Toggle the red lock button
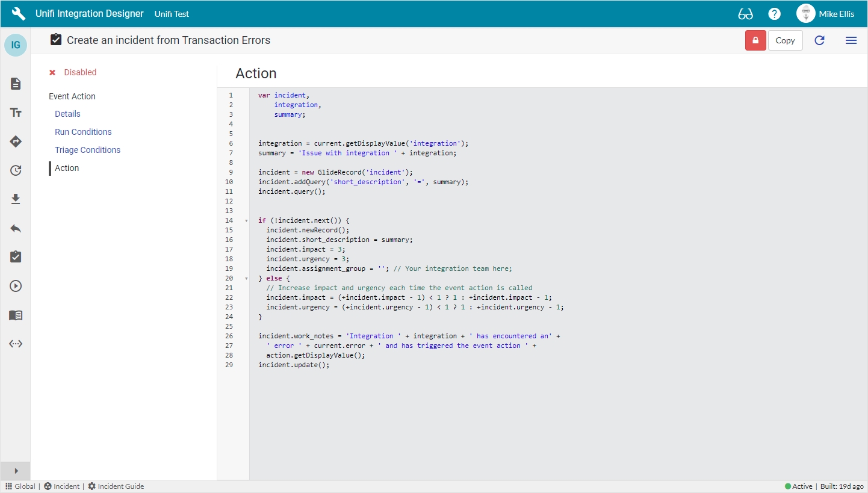 [755, 40]
